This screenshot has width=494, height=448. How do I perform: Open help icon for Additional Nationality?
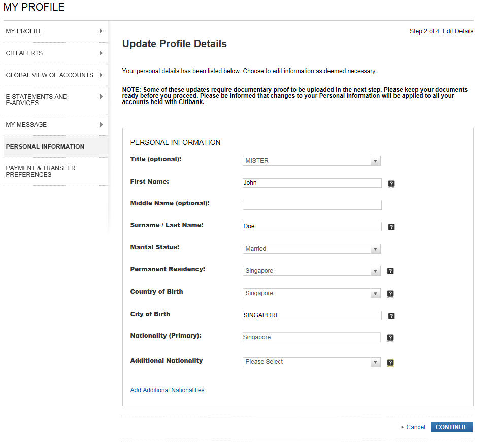(390, 363)
